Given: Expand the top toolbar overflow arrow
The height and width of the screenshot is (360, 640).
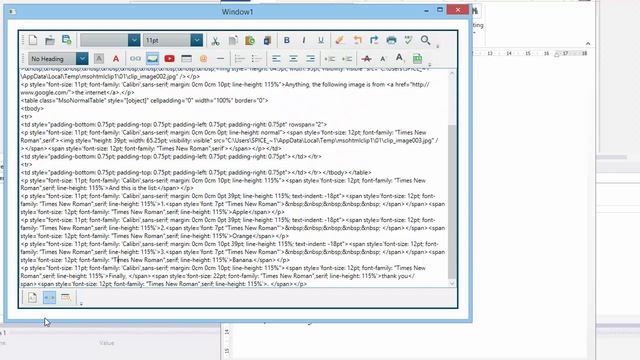Looking at the screenshot, I should coord(438,46).
